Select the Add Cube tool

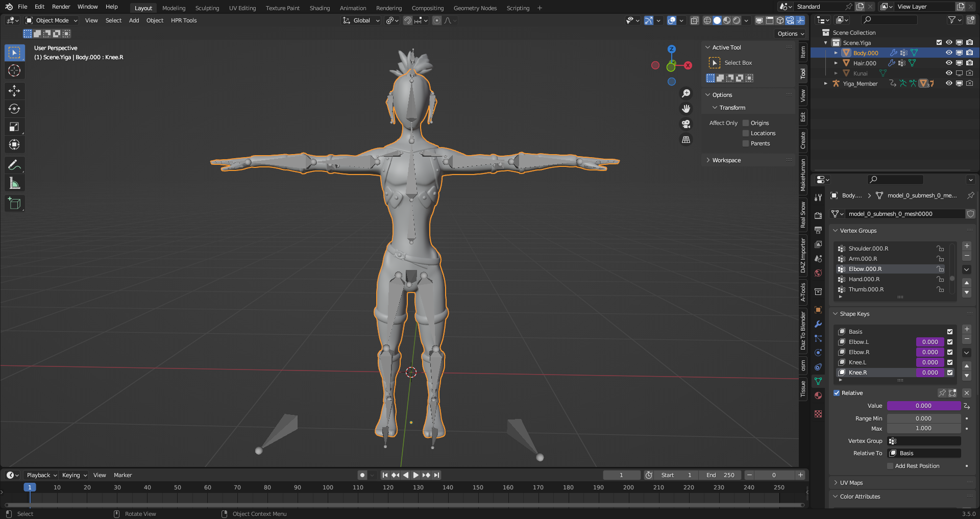(x=14, y=203)
